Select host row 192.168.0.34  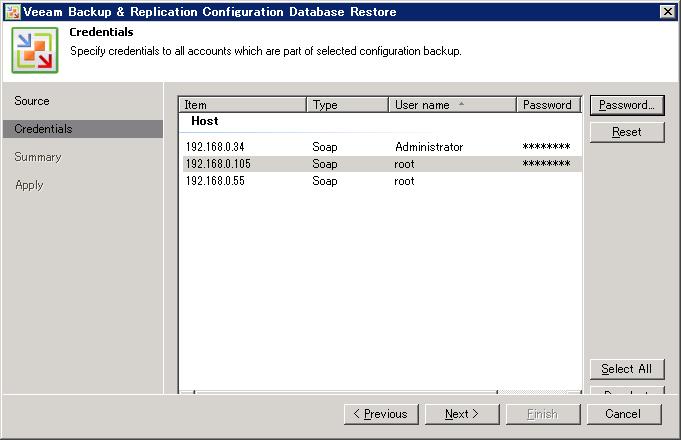click(x=382, y=147)
